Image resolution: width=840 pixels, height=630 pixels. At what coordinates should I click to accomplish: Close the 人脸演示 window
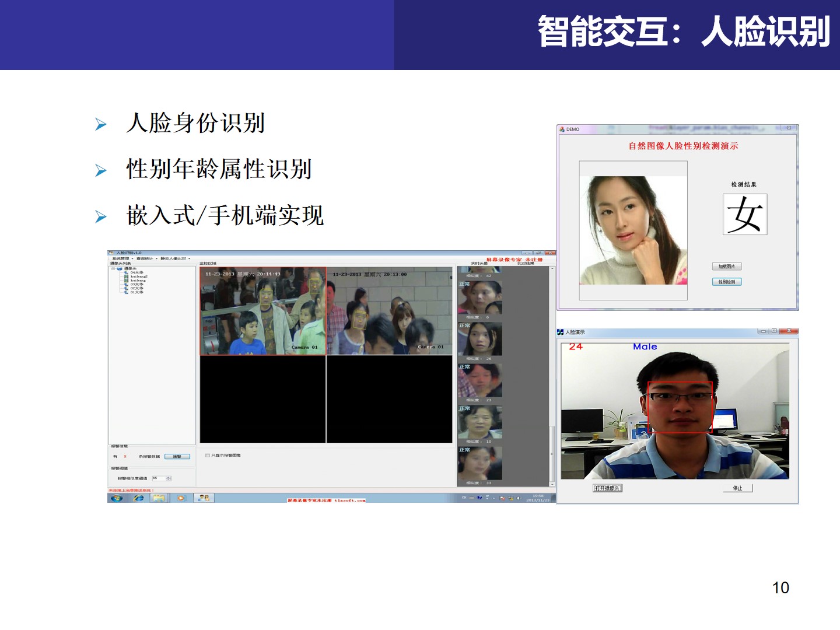click(x=789, y=331)
